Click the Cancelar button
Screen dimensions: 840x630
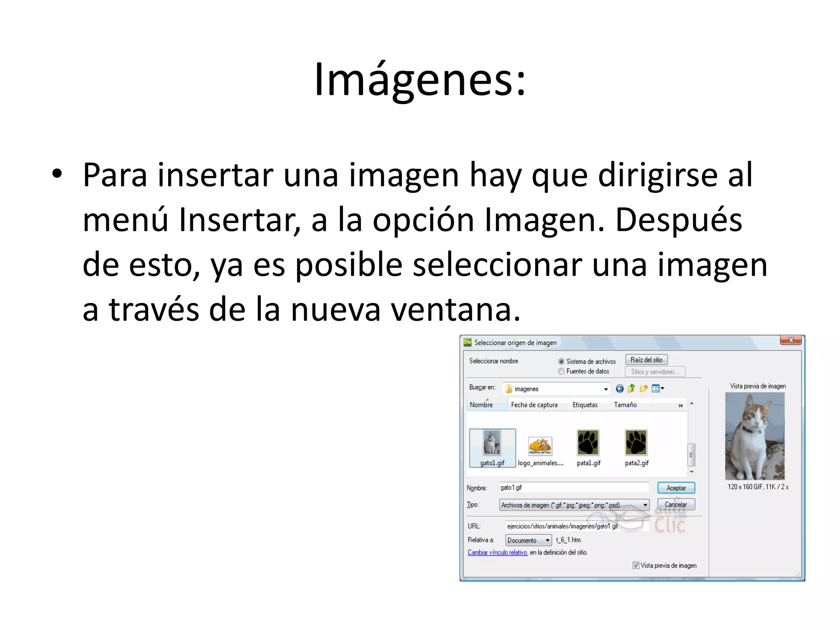pyautogui.click(x=676, y=504)
